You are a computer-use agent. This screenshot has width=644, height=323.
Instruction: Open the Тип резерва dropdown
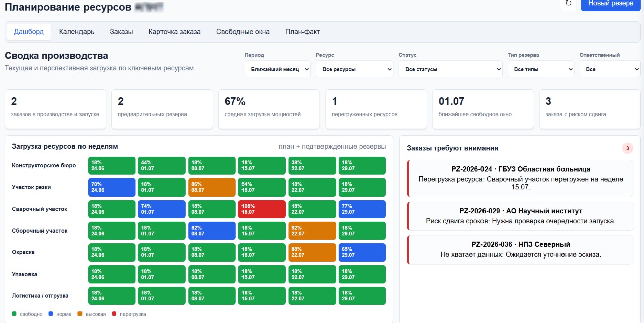coord(541,69)
